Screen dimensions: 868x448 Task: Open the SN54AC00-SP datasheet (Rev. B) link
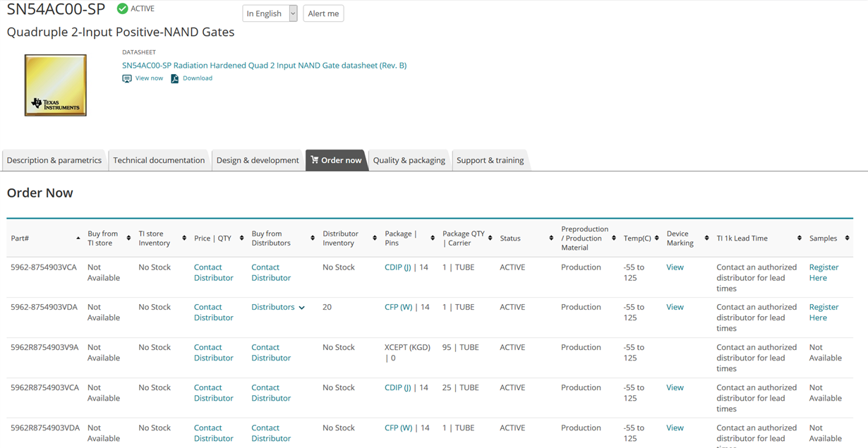click(264, 66)
